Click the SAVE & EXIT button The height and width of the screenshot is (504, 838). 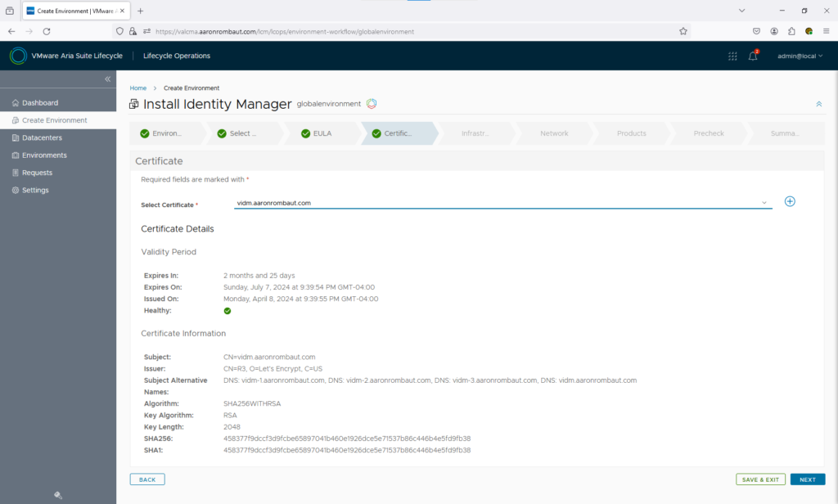[760, 479]
